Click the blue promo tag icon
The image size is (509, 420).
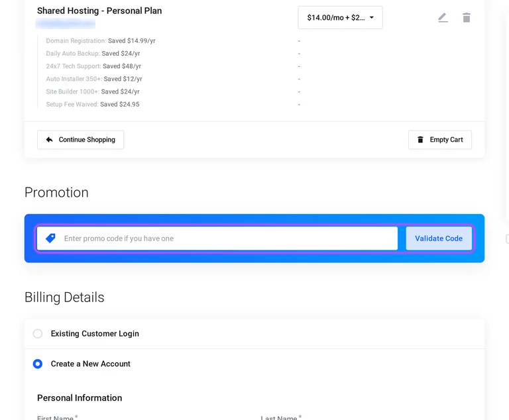[x=50, y=238]
